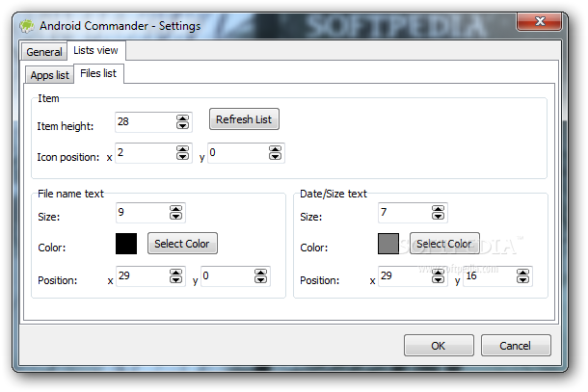This screenshot has height=392, width=588.
Task: Close the Settings window
Action: (539, 21)
